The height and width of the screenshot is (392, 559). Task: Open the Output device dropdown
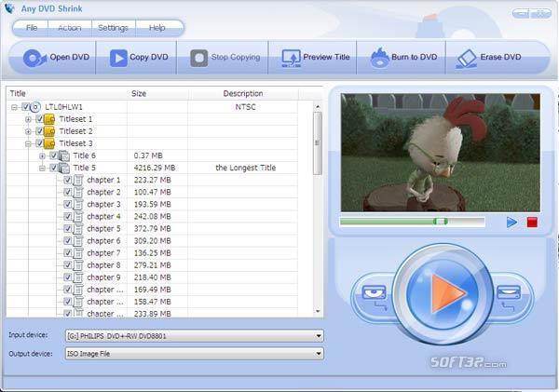pyautogui.click(x=319, y=354)
